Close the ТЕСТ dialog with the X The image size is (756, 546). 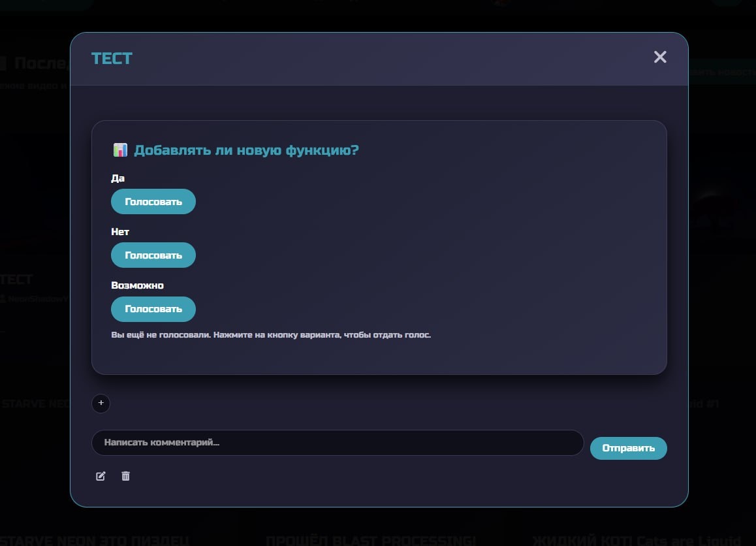pyautogui.click(x=660, y=57)
